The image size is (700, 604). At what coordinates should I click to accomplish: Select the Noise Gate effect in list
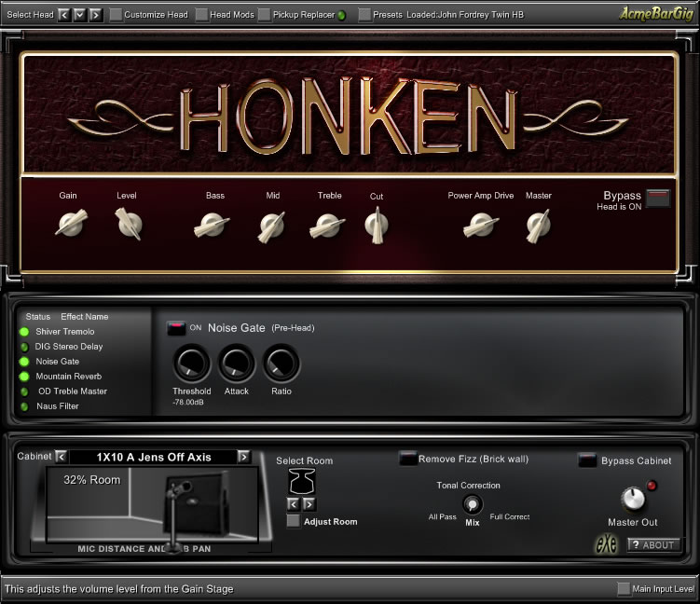[x=58, y=362]
